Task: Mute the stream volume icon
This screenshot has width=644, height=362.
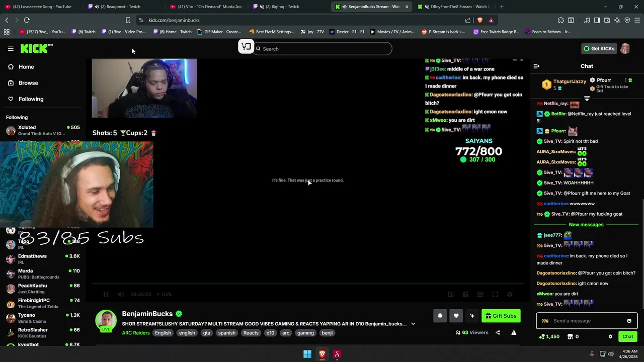Action: [x=121, y=294]
